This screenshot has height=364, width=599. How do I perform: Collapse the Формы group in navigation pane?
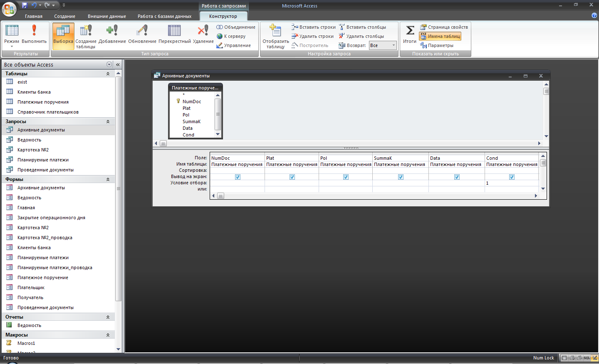coord(108,179)
